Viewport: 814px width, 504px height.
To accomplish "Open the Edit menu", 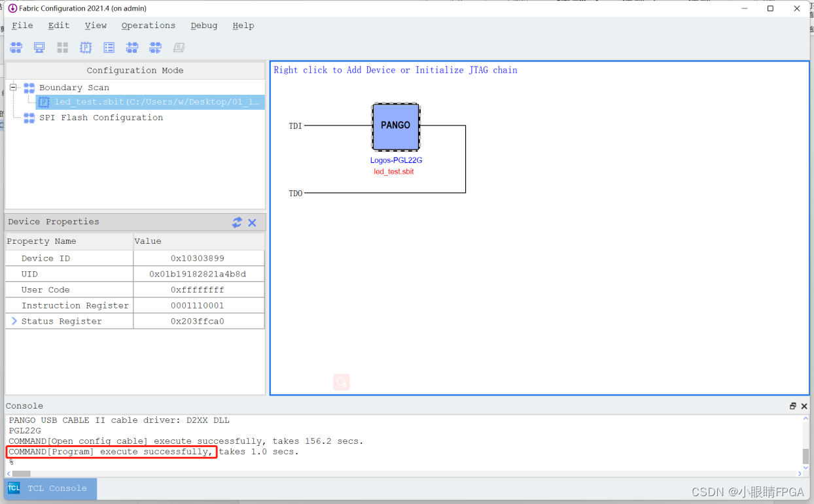I will pyautogui.click(x=58, y=25).
